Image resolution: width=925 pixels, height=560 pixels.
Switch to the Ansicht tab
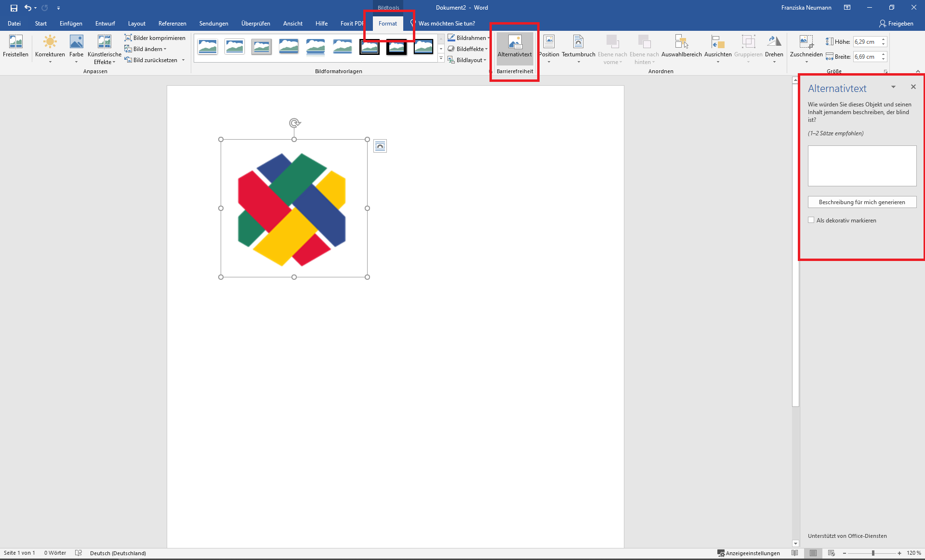292,24
